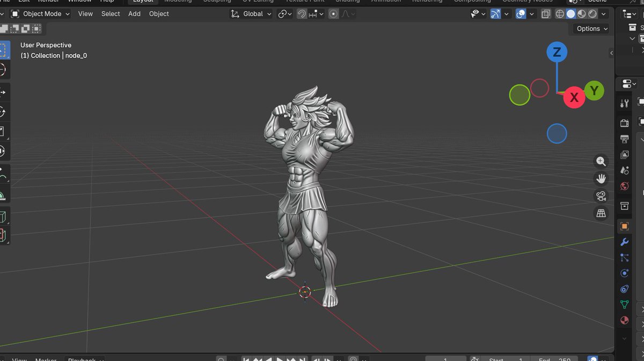
Task: Toggle Show Gizmo button
Action: 495,14
